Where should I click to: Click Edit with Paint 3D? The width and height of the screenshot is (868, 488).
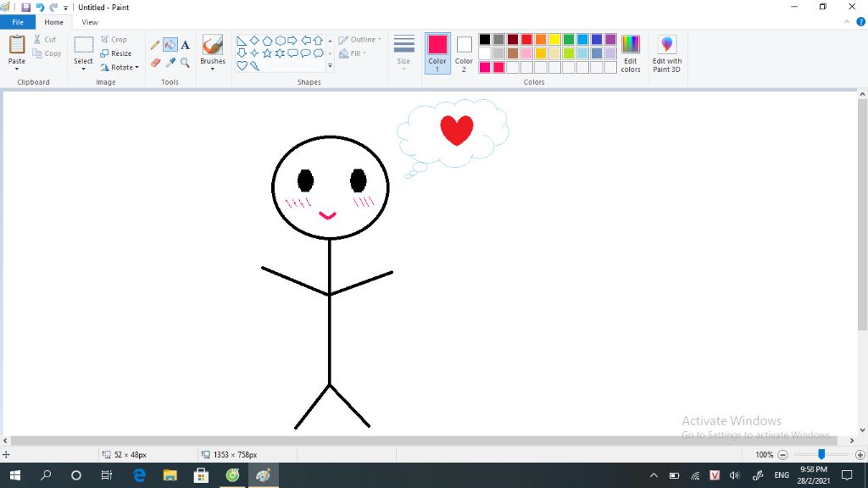[x=666, y=53]
